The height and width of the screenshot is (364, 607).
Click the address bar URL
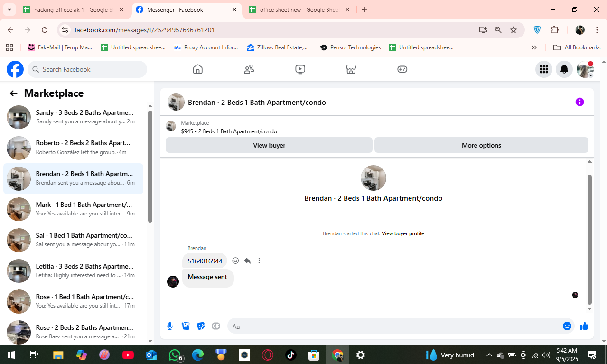[x=145, y=30]
